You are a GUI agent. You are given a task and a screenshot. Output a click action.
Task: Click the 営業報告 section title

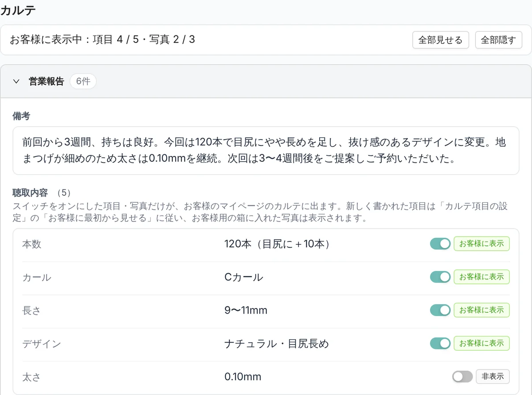pos(47,81)
